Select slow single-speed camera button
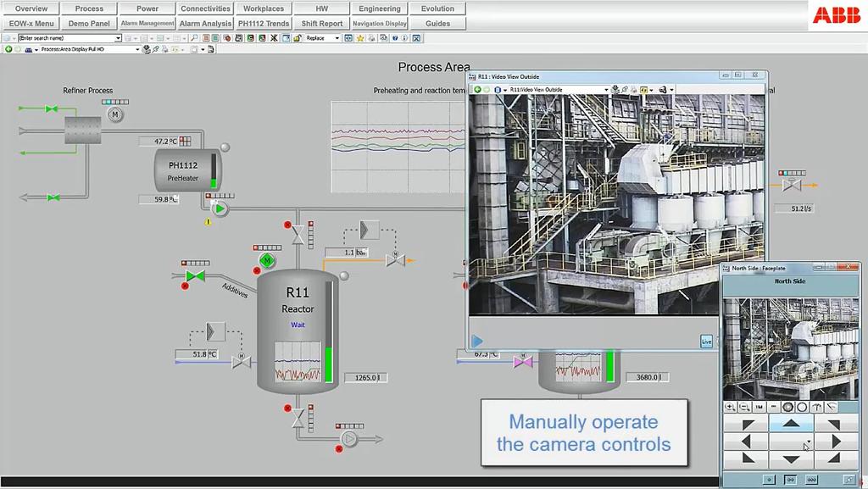 [769, 480]
